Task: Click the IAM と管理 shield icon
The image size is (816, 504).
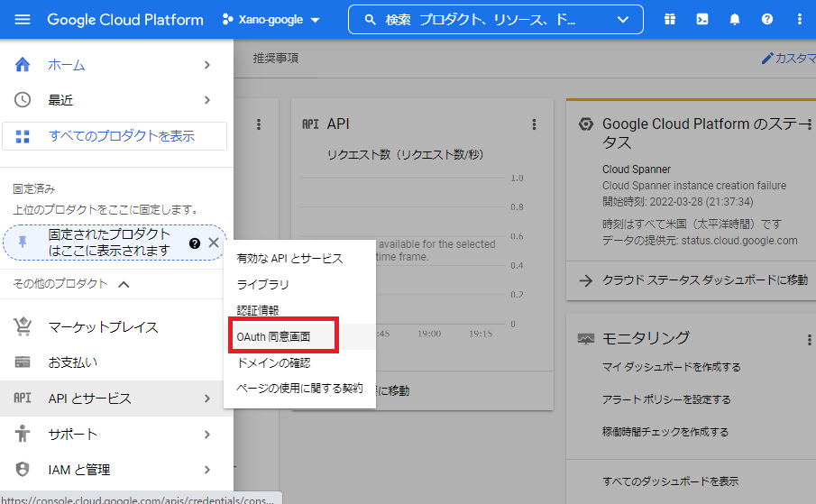Action: [x=23, y=469]
